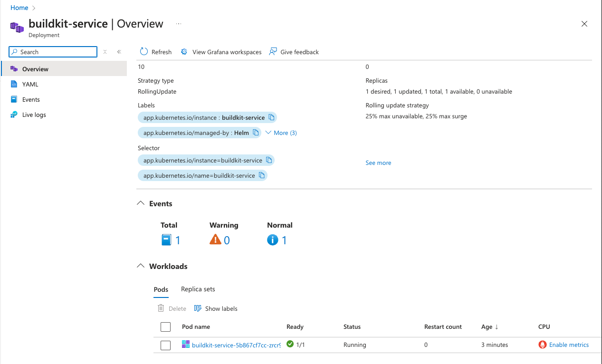Collapse the sidebar with double chevron
The image size is (602, 364).
coord(119,52)
